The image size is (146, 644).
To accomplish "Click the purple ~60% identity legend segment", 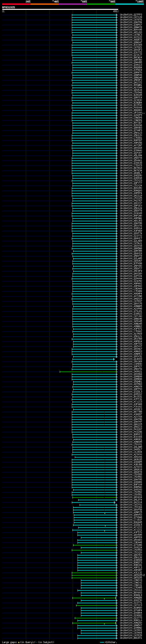I will pyautogui.click(x=73, y=4).
